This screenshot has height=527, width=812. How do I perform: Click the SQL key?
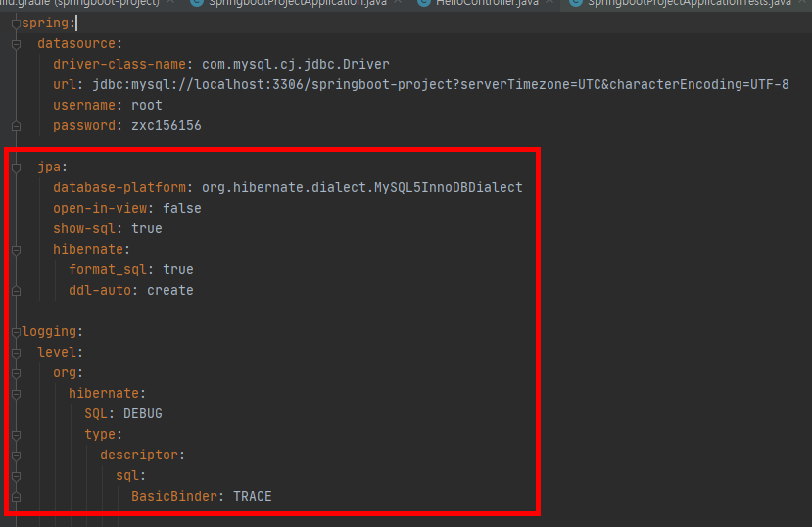point(96,414)
